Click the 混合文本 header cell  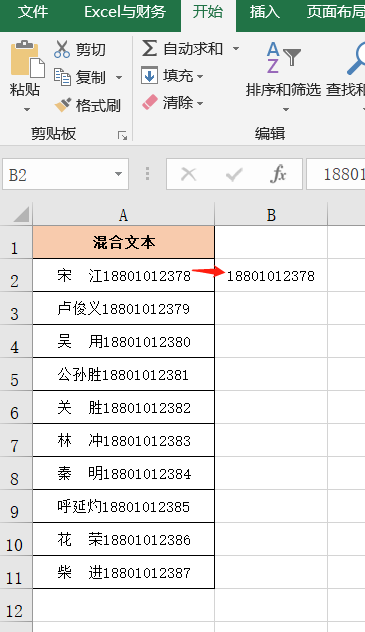point(123,243)
